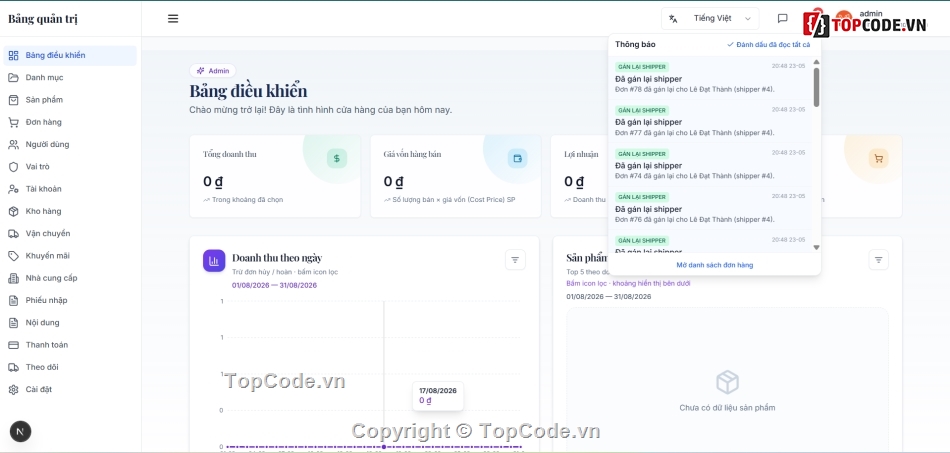Open filter for top products card
The height and width of the screenshot is (453, 950).
tap(879, 260)
